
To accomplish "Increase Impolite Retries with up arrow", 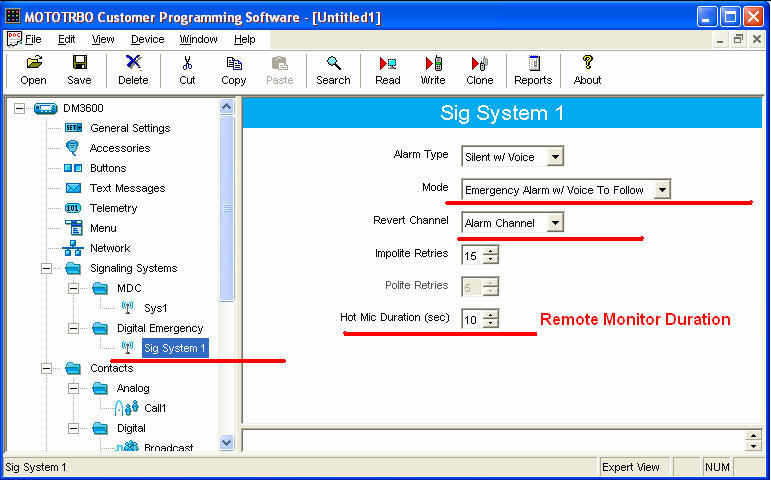I will (x=490, y=251).
